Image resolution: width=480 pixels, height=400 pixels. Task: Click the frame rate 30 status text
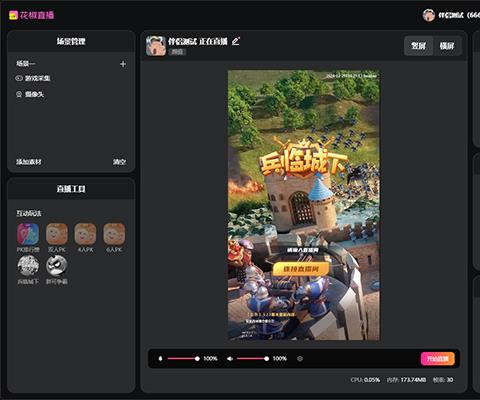[443, 380]
